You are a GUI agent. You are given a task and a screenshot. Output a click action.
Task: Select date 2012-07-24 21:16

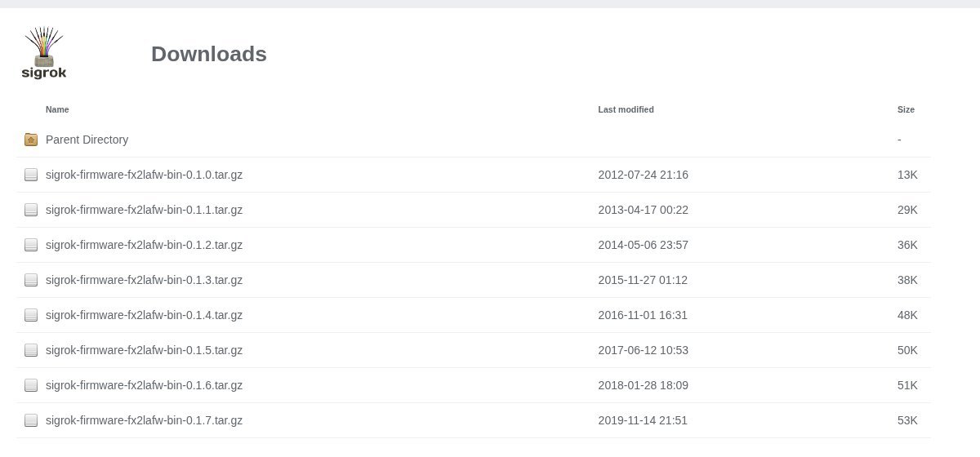(x=643, y=175)
